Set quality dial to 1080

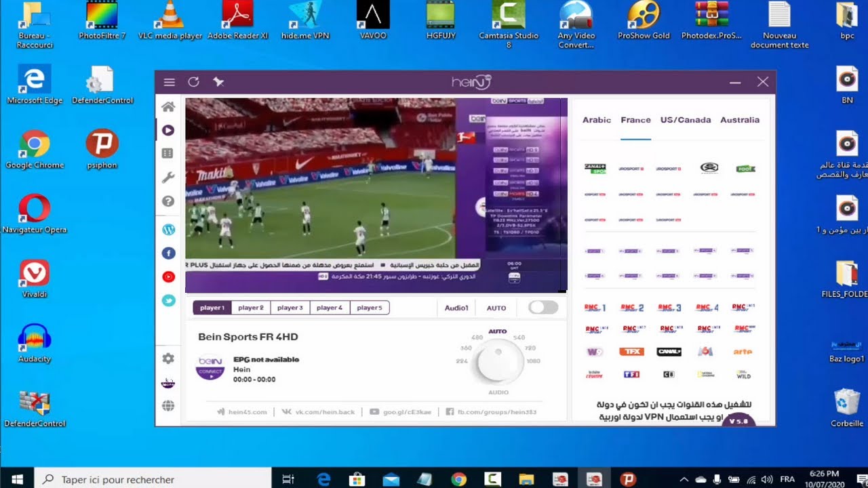pyautogui.click(x=533, y=361)
